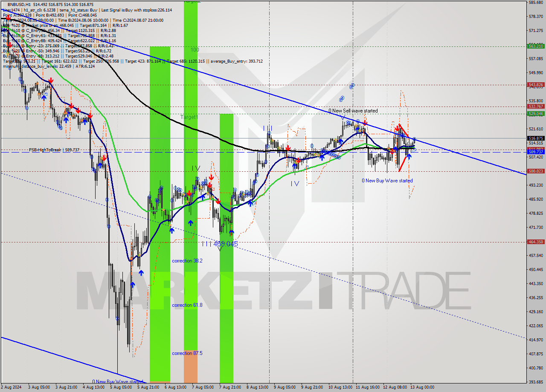Click the '100' label on green zone
Screen dimensions: 546x392
tap(195, 50)
